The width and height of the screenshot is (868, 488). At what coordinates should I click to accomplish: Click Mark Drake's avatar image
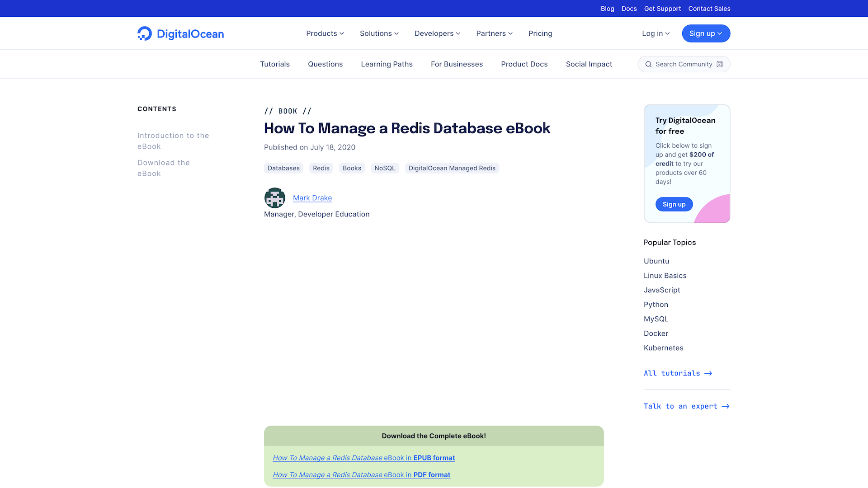click(x=275, y=198)
